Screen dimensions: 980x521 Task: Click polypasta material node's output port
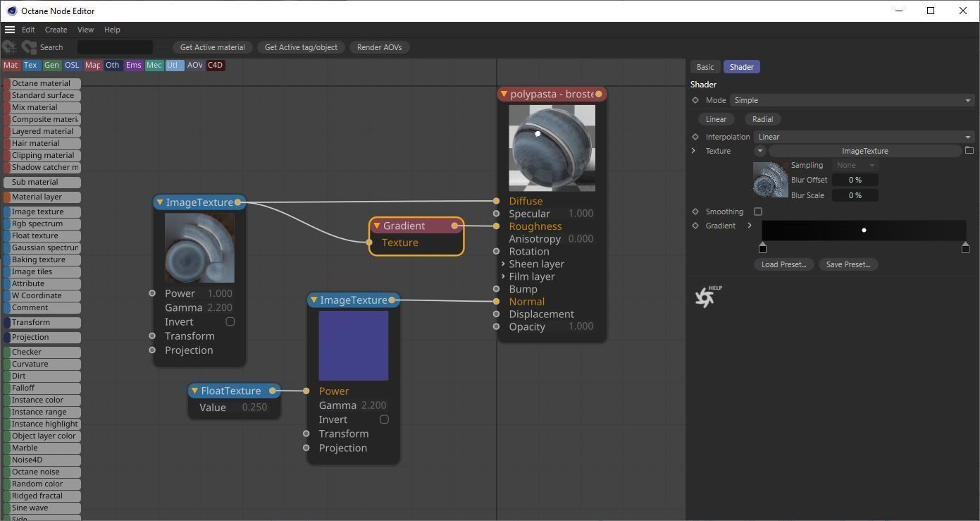(599, 94)
